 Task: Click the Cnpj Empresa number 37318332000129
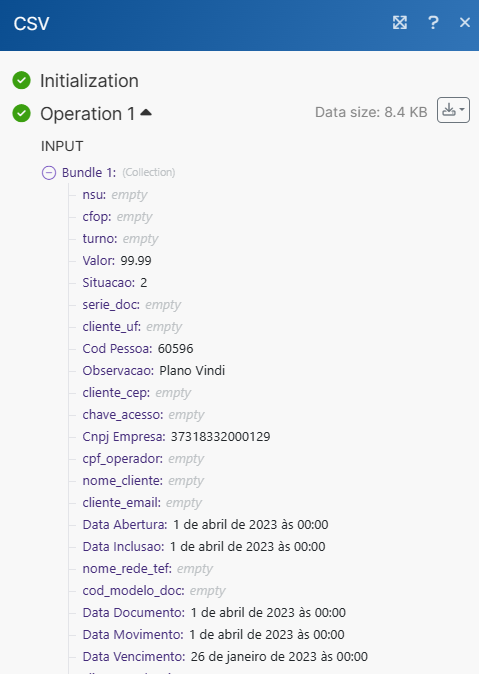click(221, 437)
